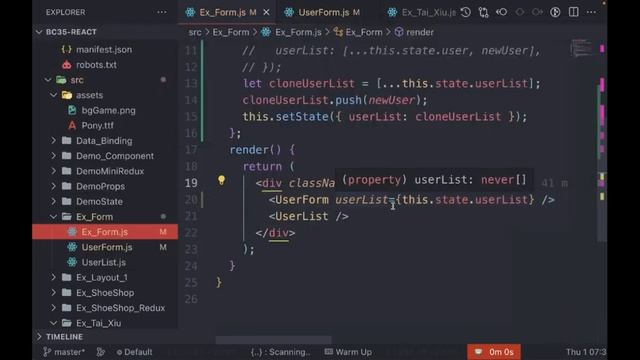The image size is (640, 360).
Task: Click the Scanning status bar item
Action: click(x=280, y=352)
